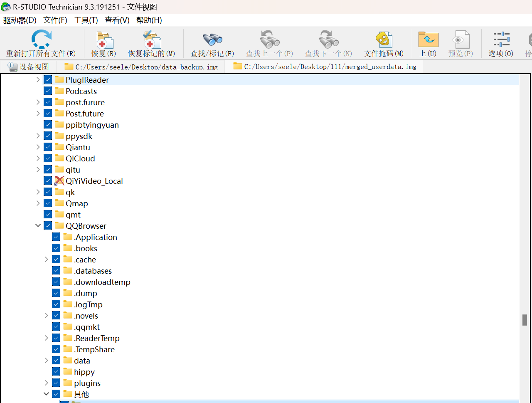Collapse the QQBrowser folder
Screen dimensions: 532x403
click(38, 226)
